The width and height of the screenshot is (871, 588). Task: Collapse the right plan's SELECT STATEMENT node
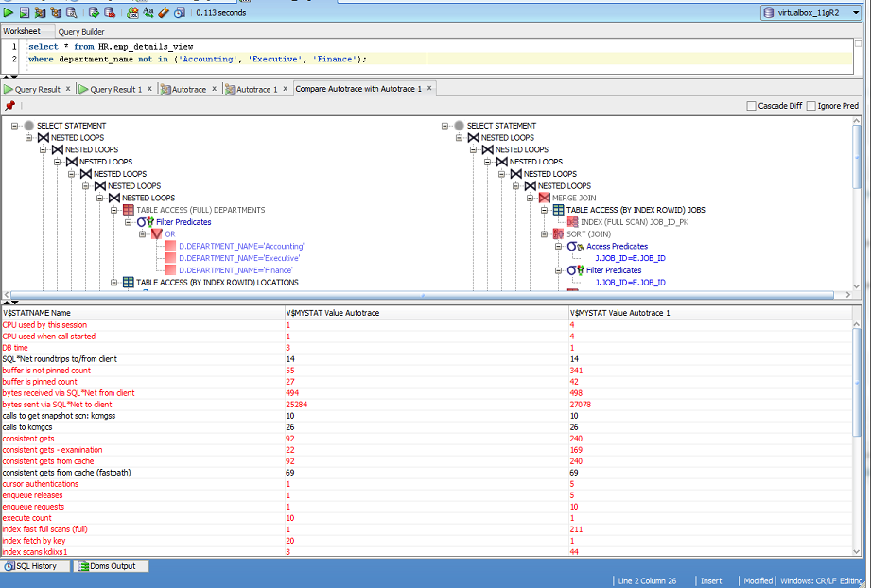pyautogui.click(x=444, y=126)
